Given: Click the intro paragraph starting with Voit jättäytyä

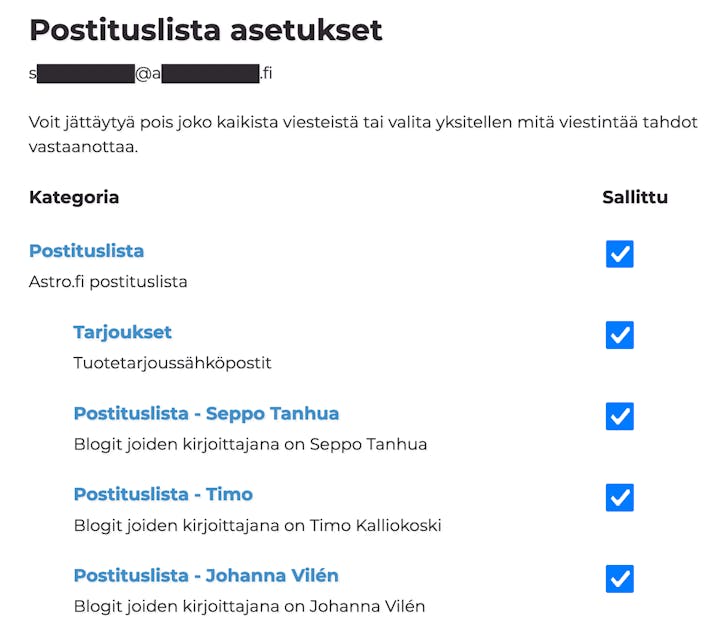Looking at the screenshot, I should 360,134.
